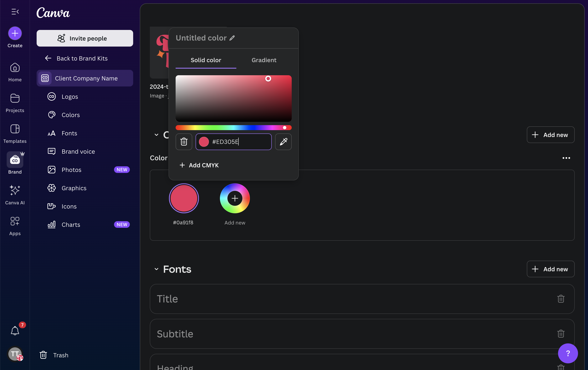
Task: Open the TT account avatar
Action: click(15, 354)
